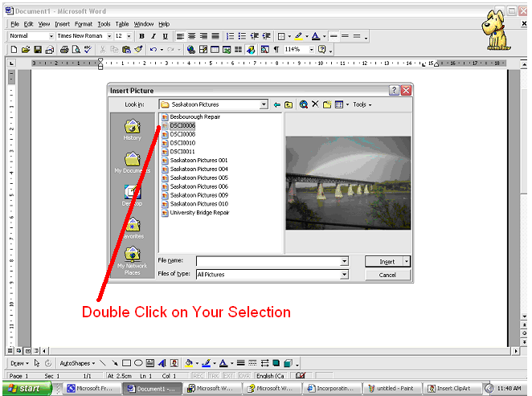Select the Oval drawing tool

pos(138,363)
